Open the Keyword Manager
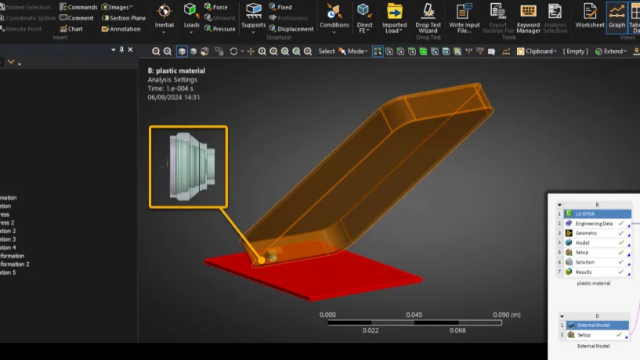This screenshot has height=360, width=640. click(x=528, y=18)
